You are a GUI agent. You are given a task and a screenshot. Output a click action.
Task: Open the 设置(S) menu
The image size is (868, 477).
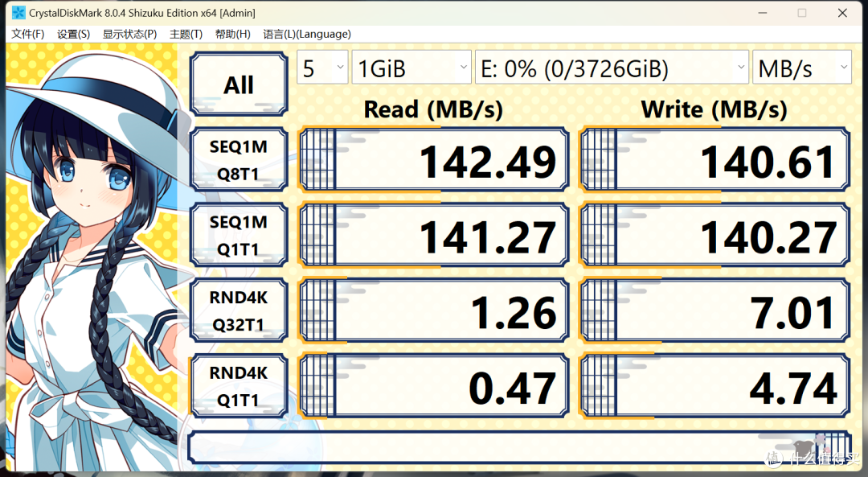coord(74,34)
